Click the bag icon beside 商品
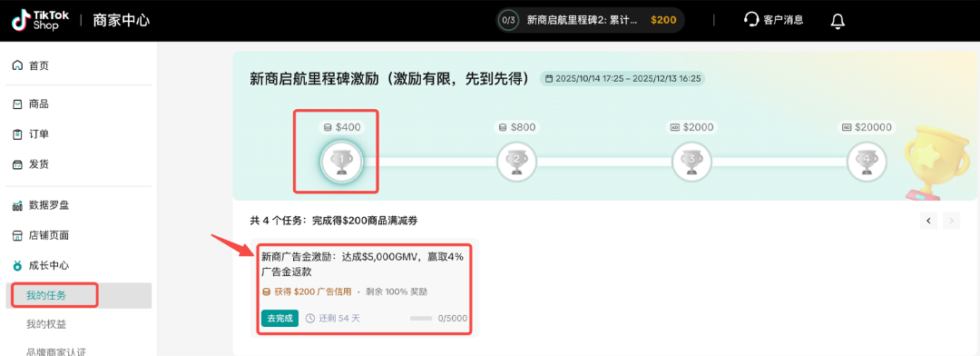 click(x=17, y=104)
